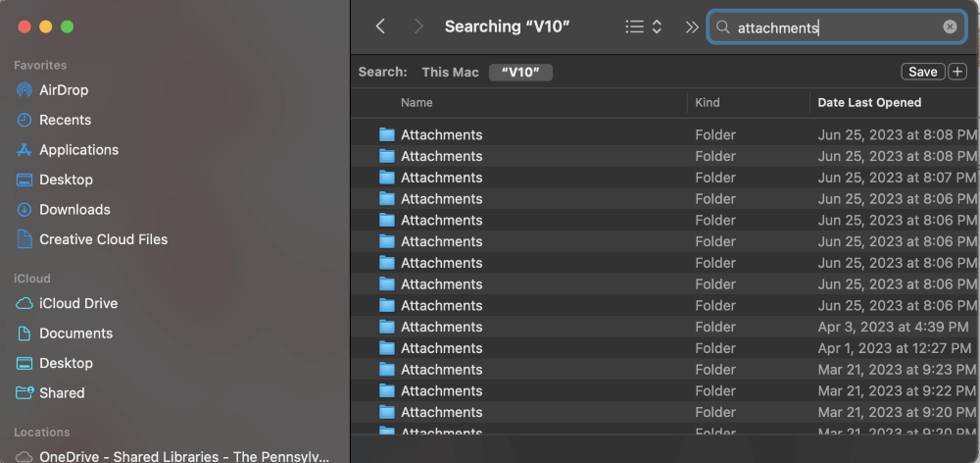
Task: Select the iCloud Shared folder
Action: coord(62,392)
